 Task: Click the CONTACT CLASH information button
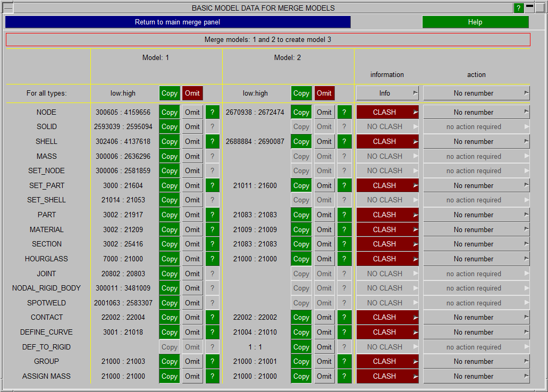tap(387, 317)
